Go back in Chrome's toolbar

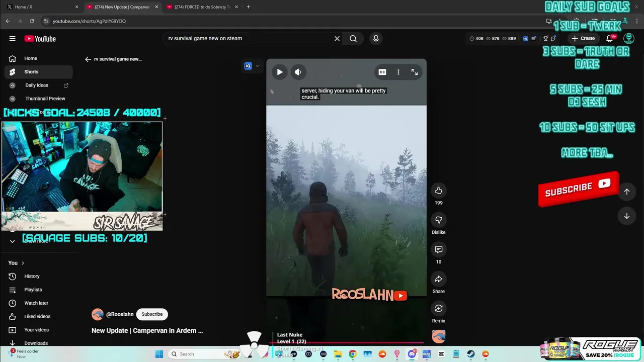coord(8,21)
